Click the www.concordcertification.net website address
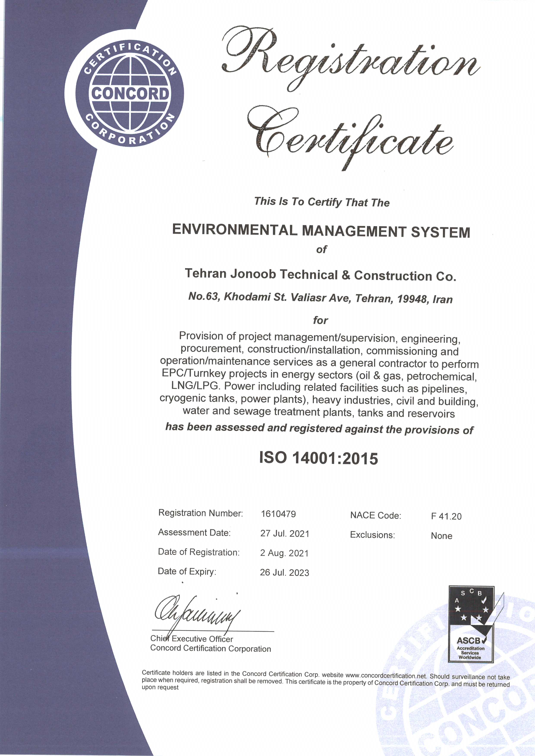Image resolution: width=535 pixels, height=756 pixels. tap(386, 676)
